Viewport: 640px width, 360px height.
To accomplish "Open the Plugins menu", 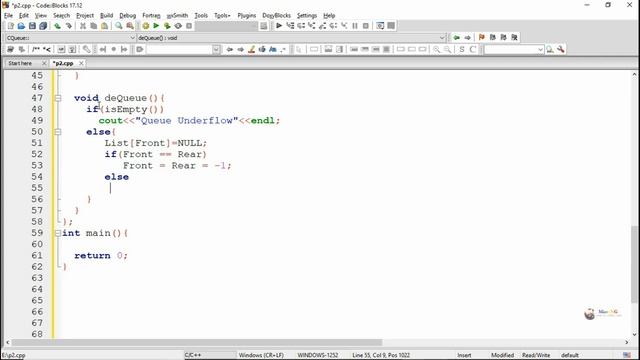I will tap(247, 15).
